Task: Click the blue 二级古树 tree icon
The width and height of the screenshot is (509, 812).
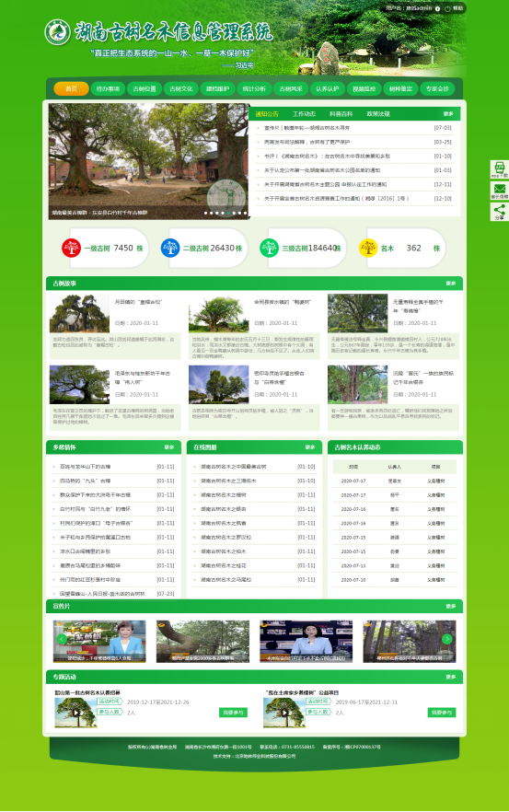Action: (170, 248)
